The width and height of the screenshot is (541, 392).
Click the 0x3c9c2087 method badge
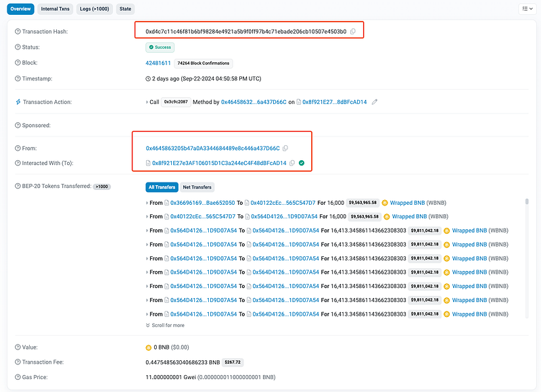click(x=176, y=102)
